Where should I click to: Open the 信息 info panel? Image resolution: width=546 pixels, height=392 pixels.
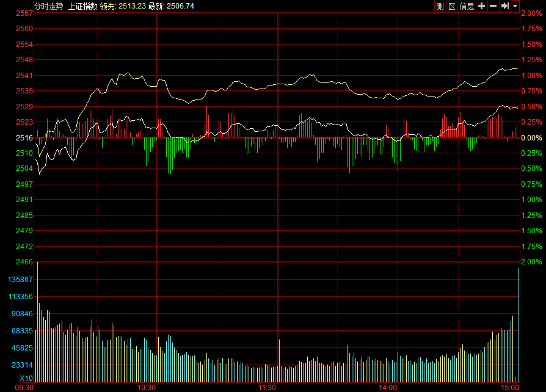coord(467,6)
